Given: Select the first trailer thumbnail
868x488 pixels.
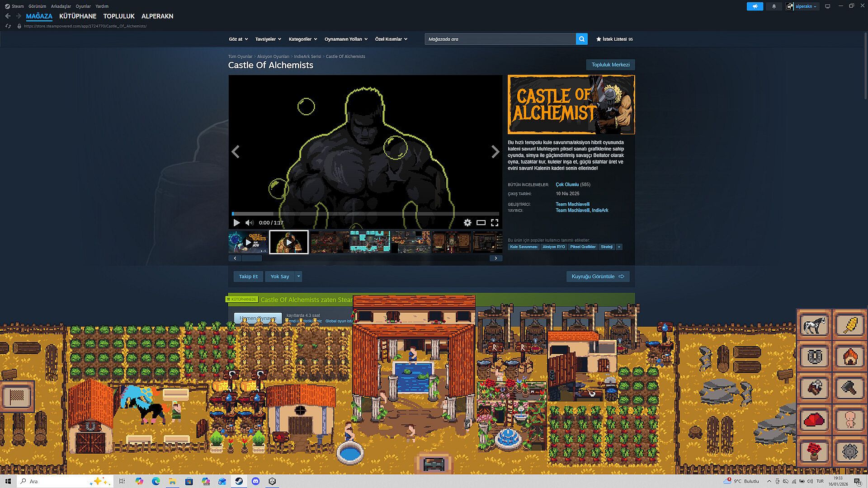Looking at the screenshot, I should tap(248, 242).
